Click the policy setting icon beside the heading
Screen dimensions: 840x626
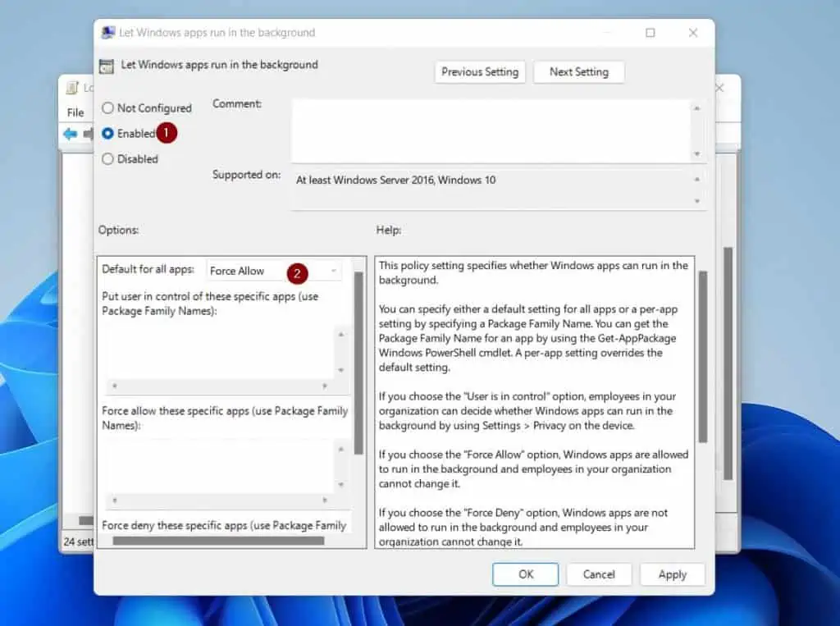click(106, 66)
